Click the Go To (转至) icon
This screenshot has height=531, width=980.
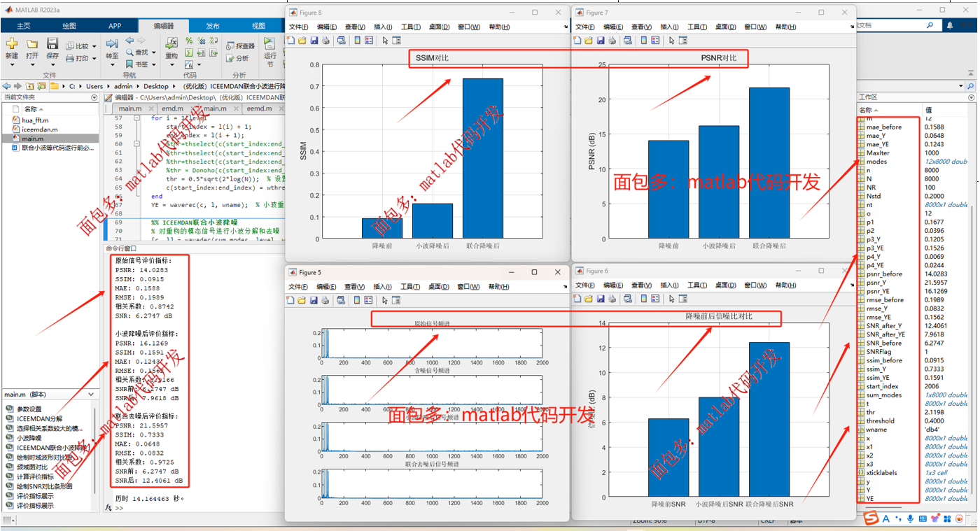112,44
